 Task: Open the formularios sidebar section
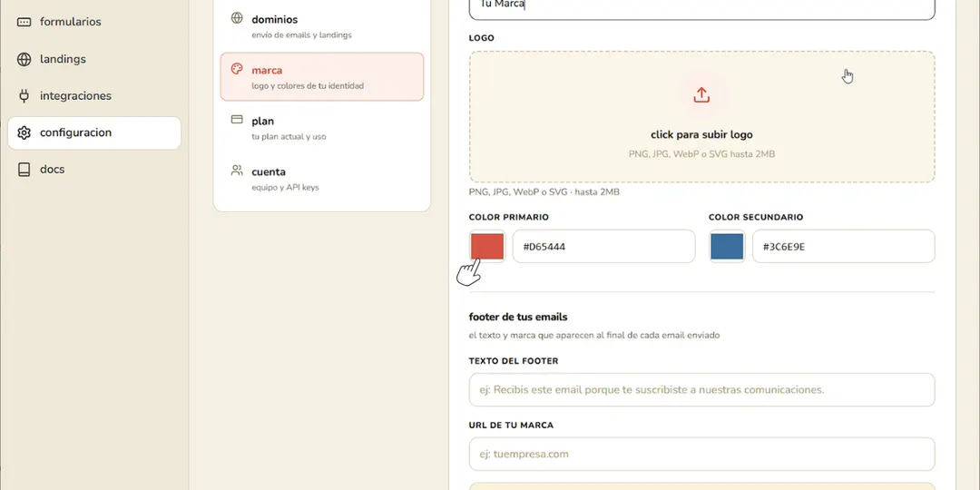pyautogui.click(x=94, y=22)
